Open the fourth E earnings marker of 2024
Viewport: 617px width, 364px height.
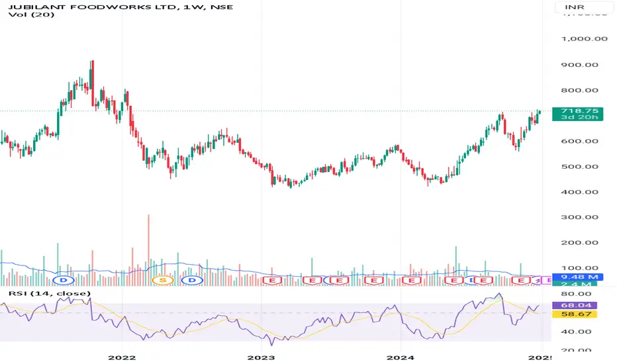tap(521, 281)
